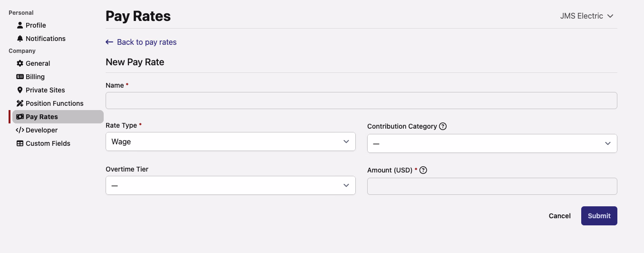Click the back arrow icon before Back to pay rates
Viewport: 644px width, 253px height.
point(109,42)
